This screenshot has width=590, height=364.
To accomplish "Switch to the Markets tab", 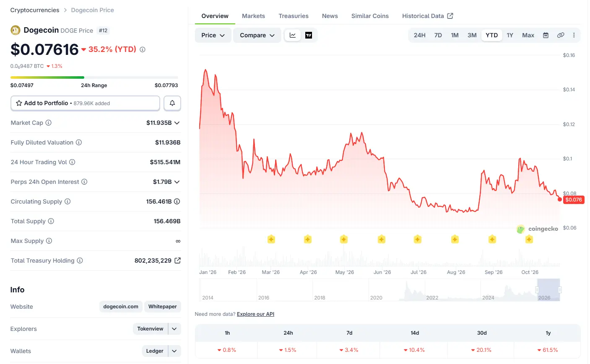I will pos(253,16).
